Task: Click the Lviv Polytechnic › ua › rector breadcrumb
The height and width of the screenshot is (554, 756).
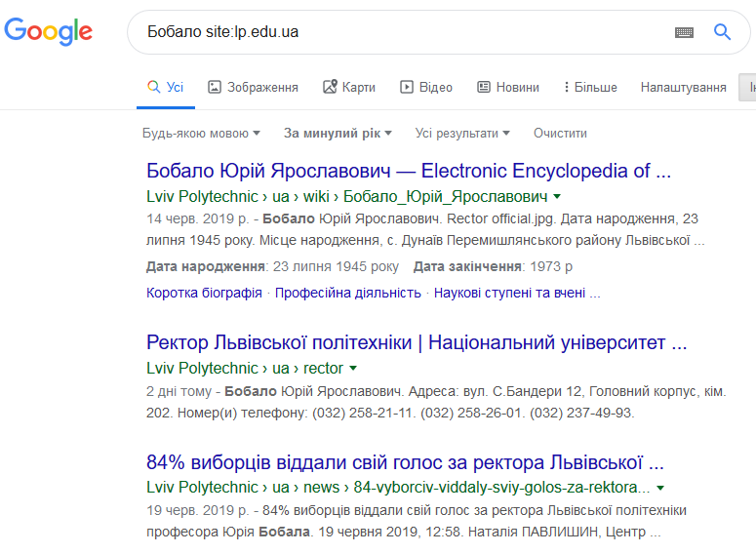Action: coord(245,369)
